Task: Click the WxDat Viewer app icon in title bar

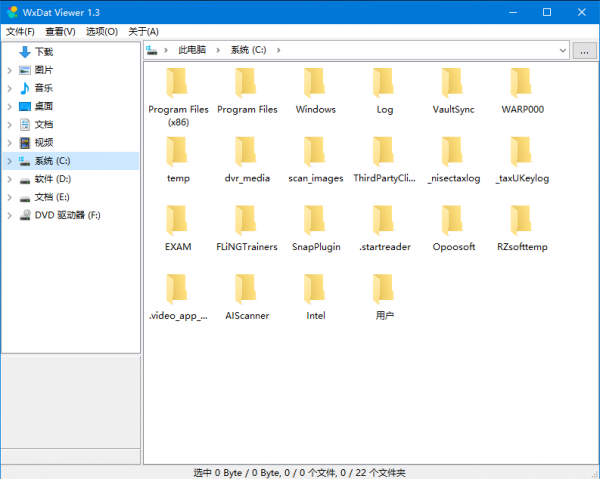Action: tap(12, 12)
